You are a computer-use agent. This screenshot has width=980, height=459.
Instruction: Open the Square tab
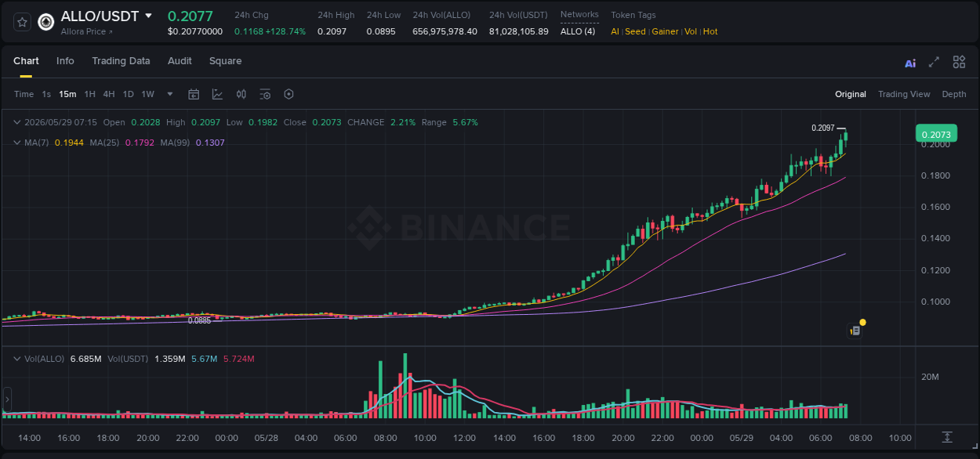[225, 61]
